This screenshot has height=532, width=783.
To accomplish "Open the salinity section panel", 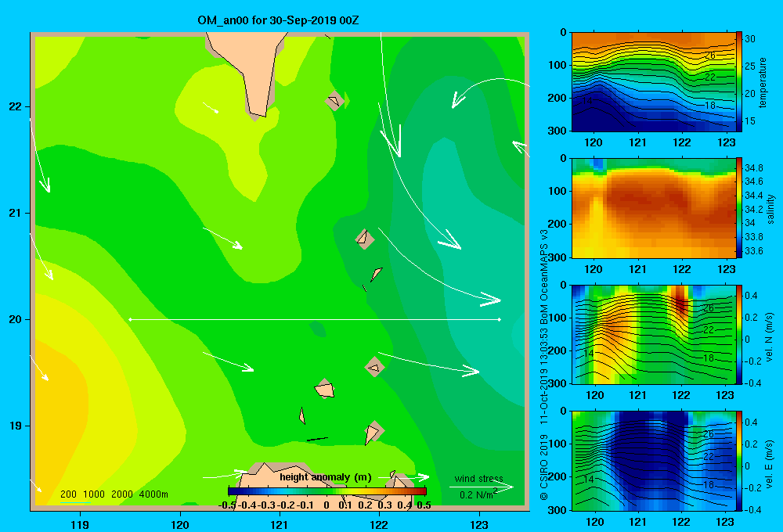I will point(653,208).
